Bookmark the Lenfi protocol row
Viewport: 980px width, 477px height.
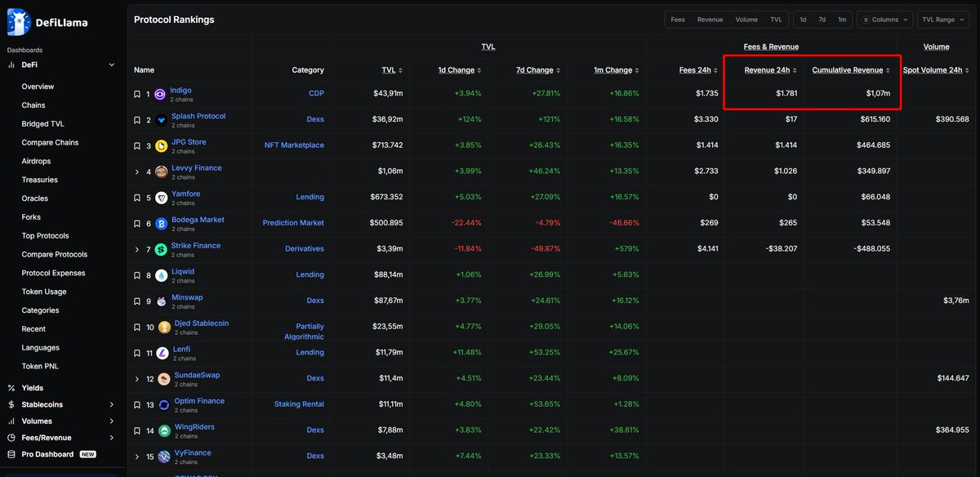tap(137, 353)
